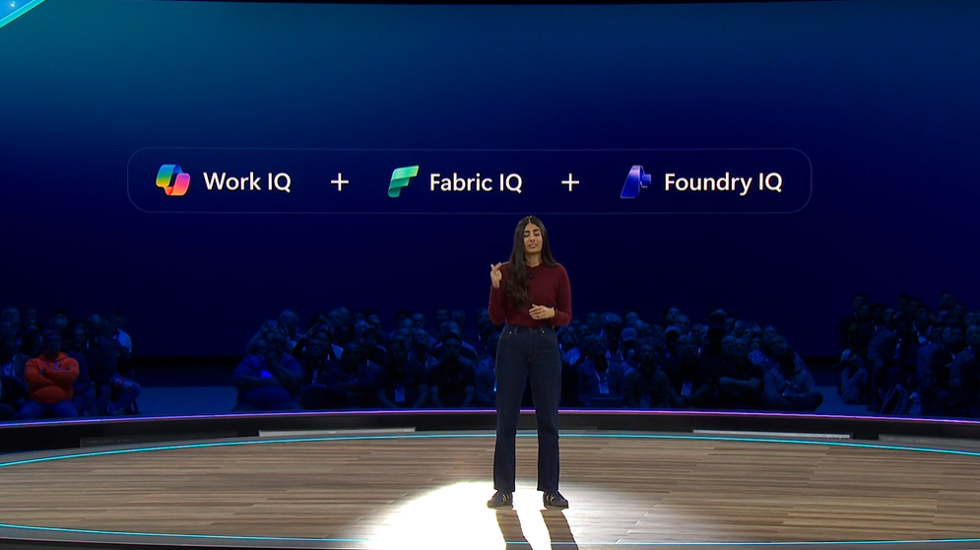Select the "Foundry IQ" text
This screenshot has height=550, width=980.
pos(723,182)
